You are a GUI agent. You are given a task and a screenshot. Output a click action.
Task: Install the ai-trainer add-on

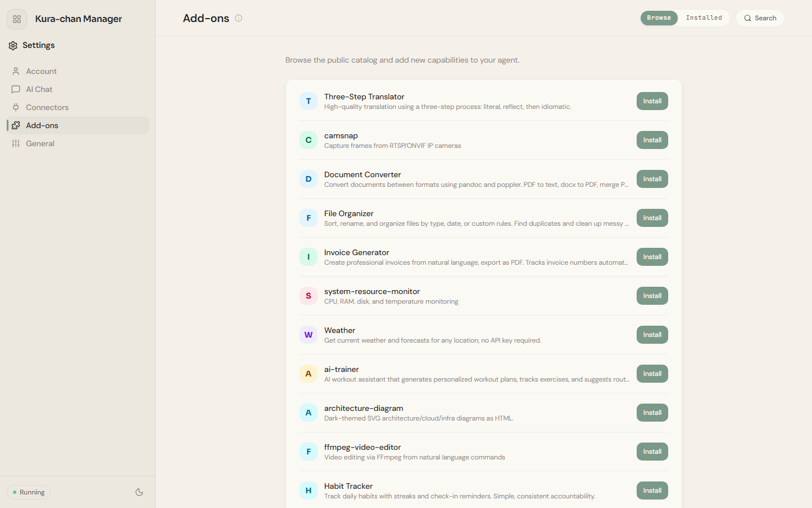point(652,374)
